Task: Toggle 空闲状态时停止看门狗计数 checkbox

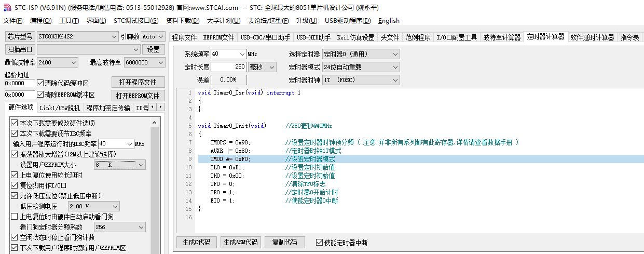Action: [x=14, y=237]
